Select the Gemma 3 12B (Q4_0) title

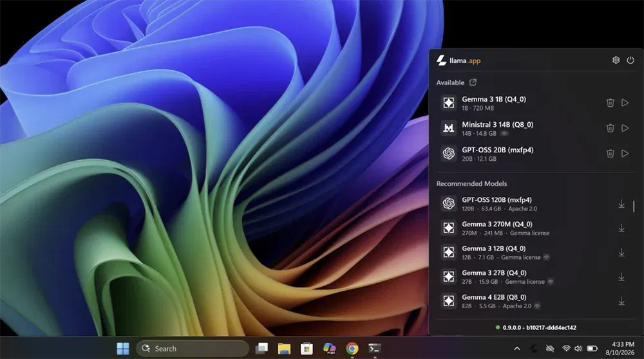coord(494,248)
